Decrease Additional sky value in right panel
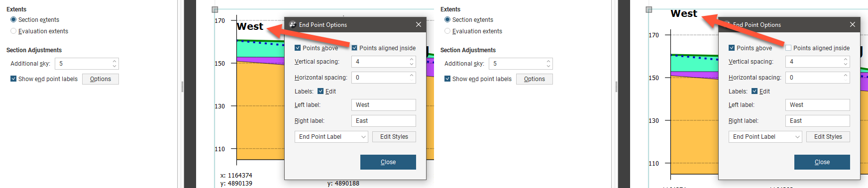Image resolution: width=868 pixels, height=188 pixels. [x=548, y=66]
